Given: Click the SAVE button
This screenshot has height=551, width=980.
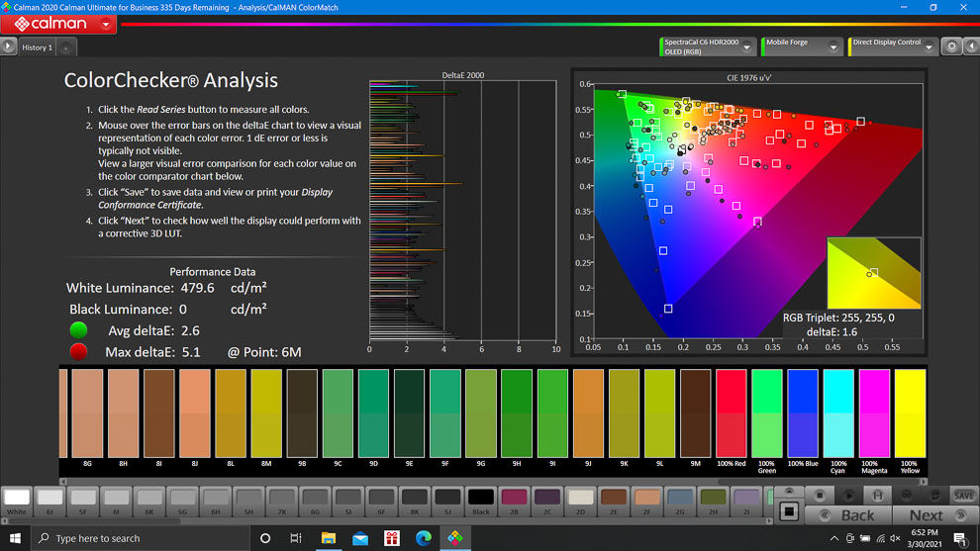Looking at the screenshot, I should coord(963,496).
